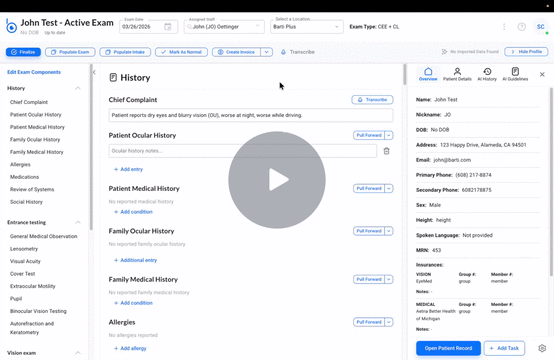Expand Pull Forward dropdown for Patient Medical History
Image resolution: width=554 pixels, height=360 pixels.
point(389,188)
